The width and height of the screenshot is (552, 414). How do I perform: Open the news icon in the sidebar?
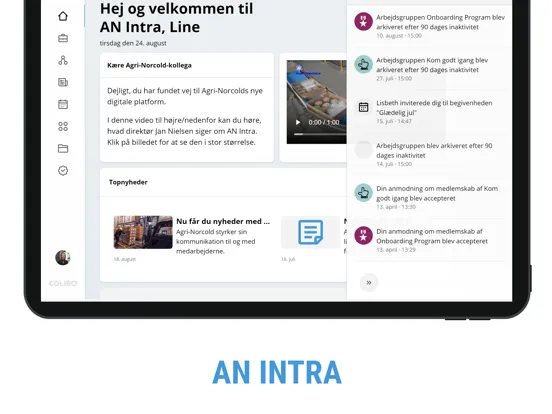point(63,82)
